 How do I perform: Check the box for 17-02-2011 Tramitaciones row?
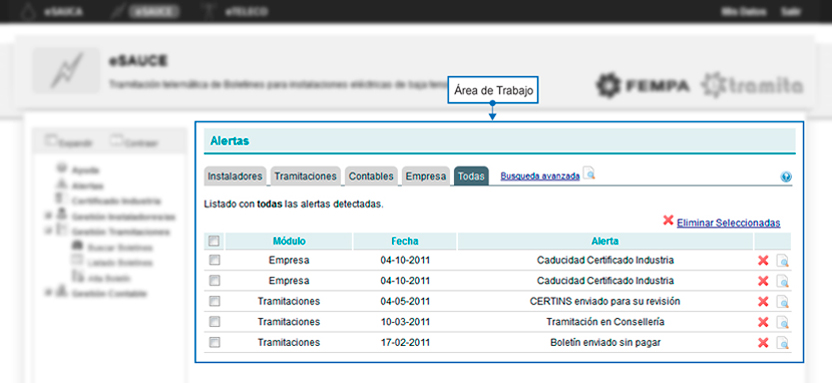214,343
